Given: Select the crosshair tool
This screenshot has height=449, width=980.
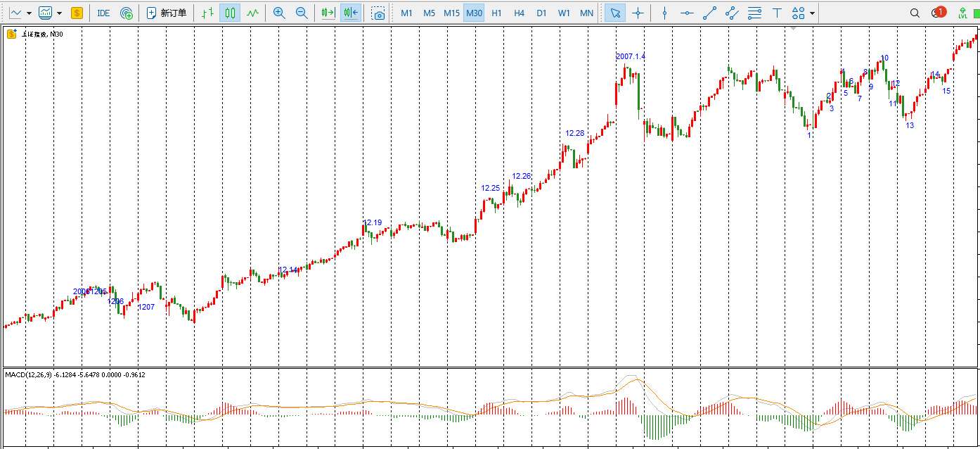Looking at the screenshot, I should tap(638, 13).
